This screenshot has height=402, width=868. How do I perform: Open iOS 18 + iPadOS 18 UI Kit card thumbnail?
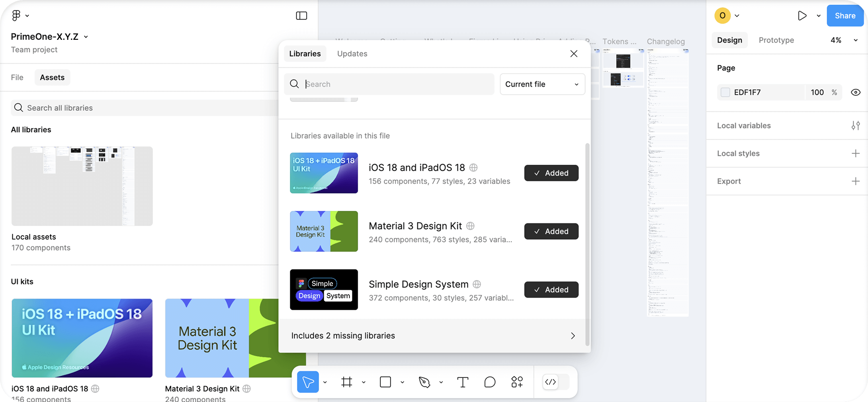coord(82,338)
